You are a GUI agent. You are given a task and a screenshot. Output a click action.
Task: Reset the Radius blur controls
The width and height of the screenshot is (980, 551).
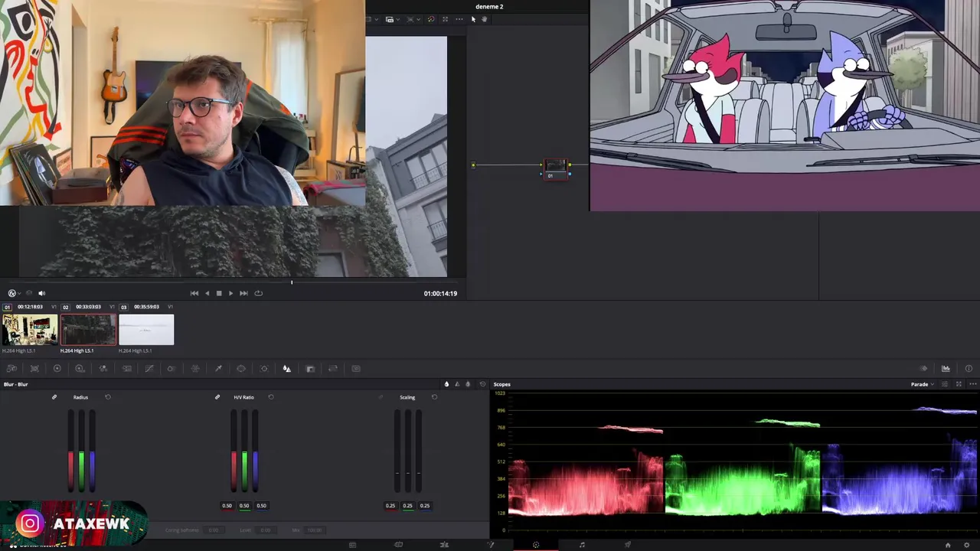click(108, 397)
